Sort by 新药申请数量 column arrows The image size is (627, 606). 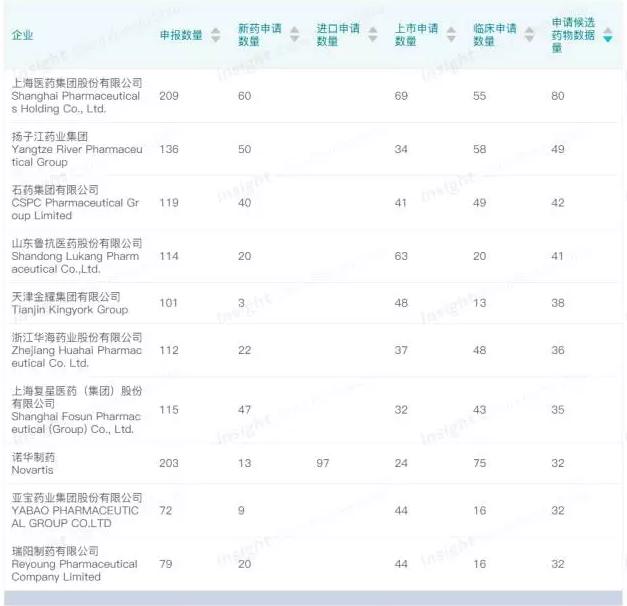click(294, 34)
